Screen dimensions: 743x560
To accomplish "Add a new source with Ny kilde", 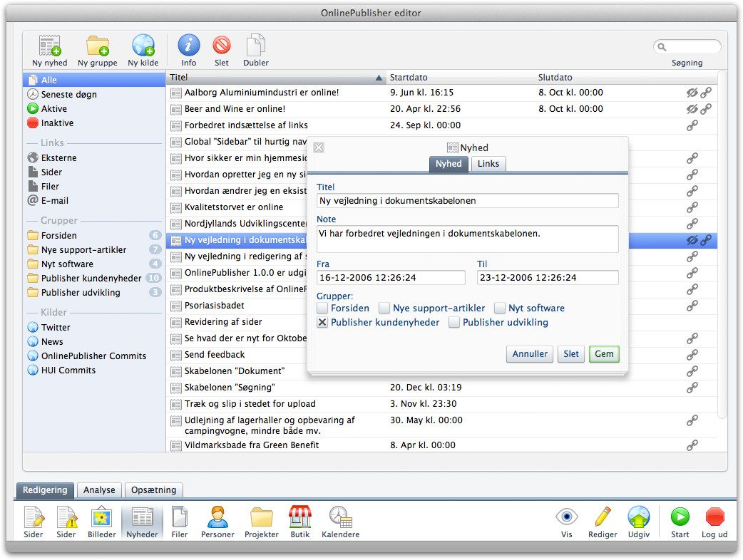I will [143, 47].
